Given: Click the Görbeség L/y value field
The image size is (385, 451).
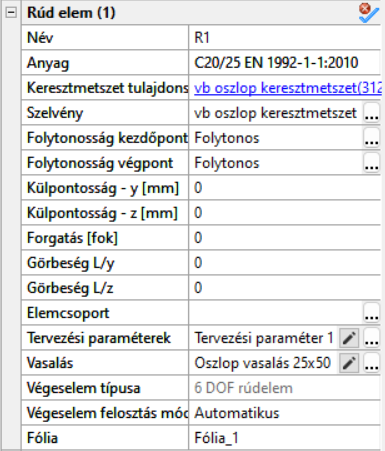Looking at the screenshot, I should pyautogui.click(x=285, y=263).
